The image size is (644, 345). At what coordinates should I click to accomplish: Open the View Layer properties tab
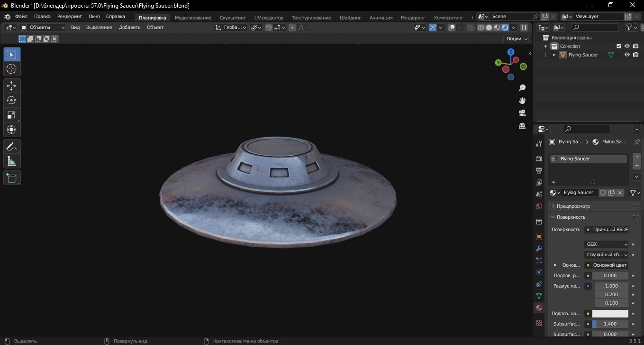539,182
